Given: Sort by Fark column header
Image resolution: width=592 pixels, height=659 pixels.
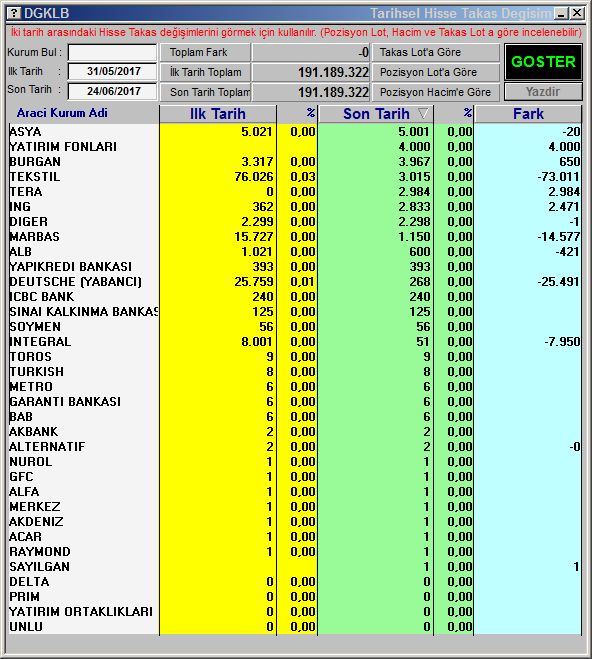Looking at the screenshot, I should [x=528, y=114].
